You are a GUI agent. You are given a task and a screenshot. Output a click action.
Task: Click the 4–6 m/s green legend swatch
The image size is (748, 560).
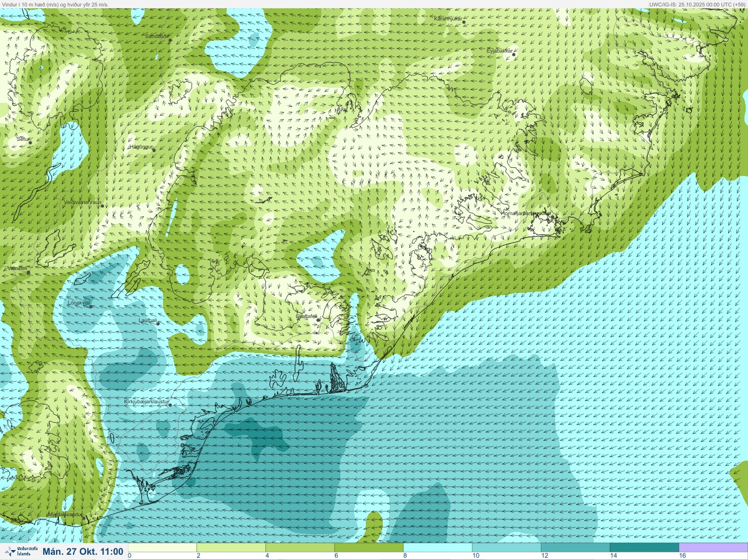(300, 548)
